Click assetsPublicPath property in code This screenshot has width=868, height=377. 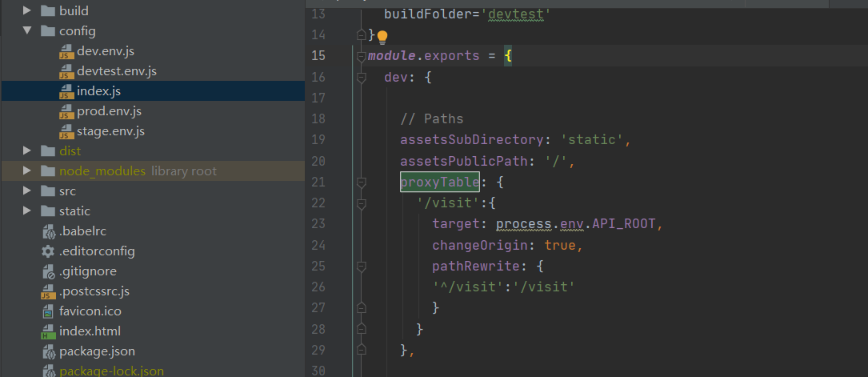[x=464, y=161]
